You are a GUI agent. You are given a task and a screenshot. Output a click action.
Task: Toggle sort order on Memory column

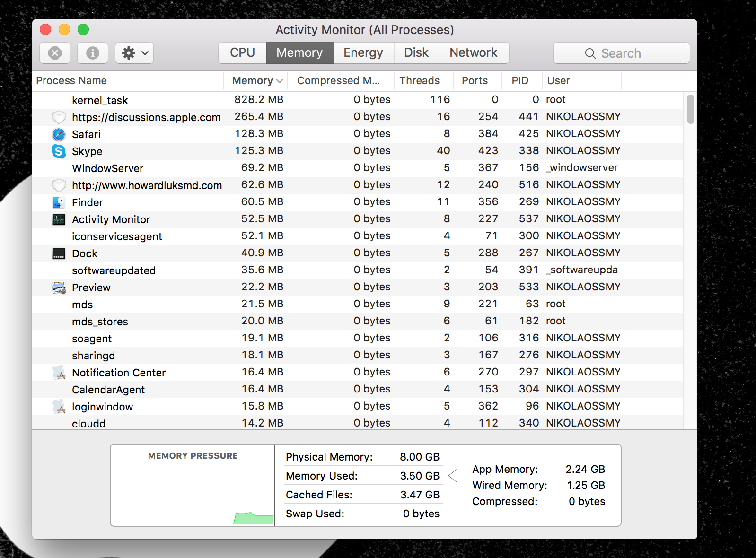(255, 81)
